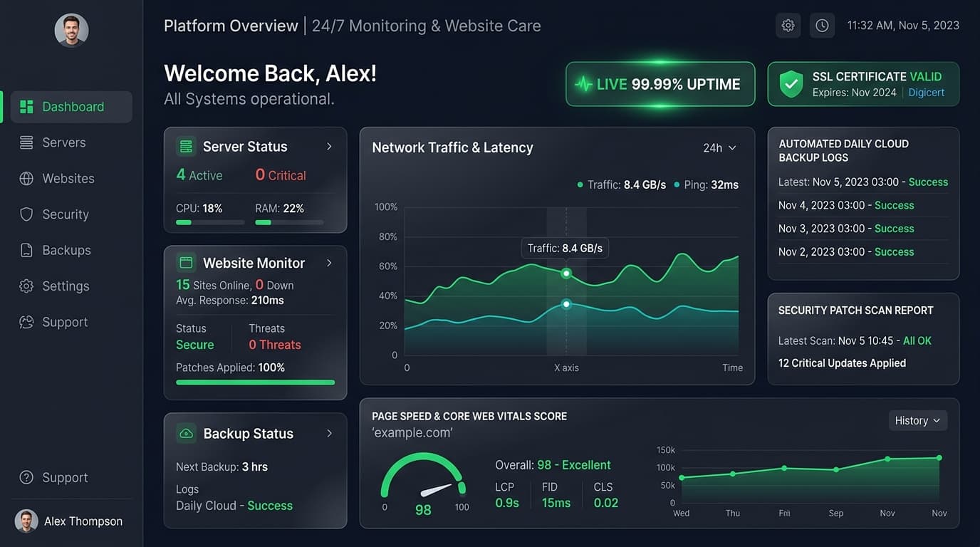Click the green Traffic data point on chart

coord(566,273)
